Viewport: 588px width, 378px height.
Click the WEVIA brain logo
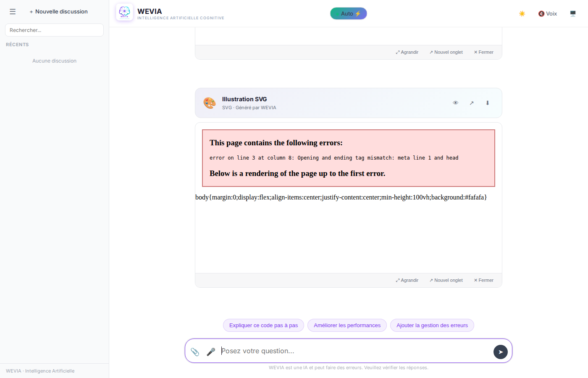[124, 13]
